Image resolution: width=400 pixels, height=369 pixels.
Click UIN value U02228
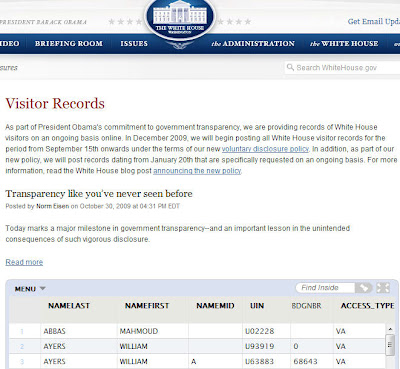click(260, 331)
